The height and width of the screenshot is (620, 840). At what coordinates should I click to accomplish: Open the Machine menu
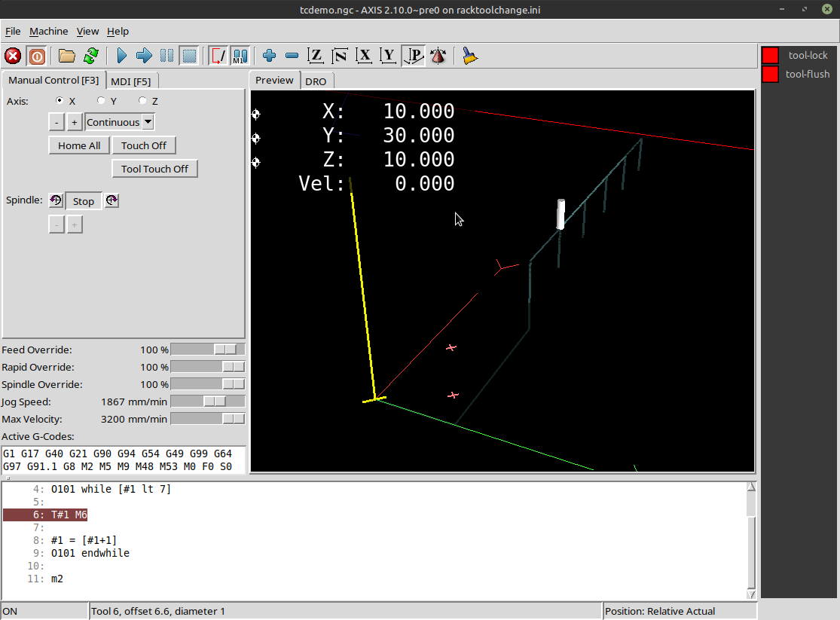click(x=48, y=31)
